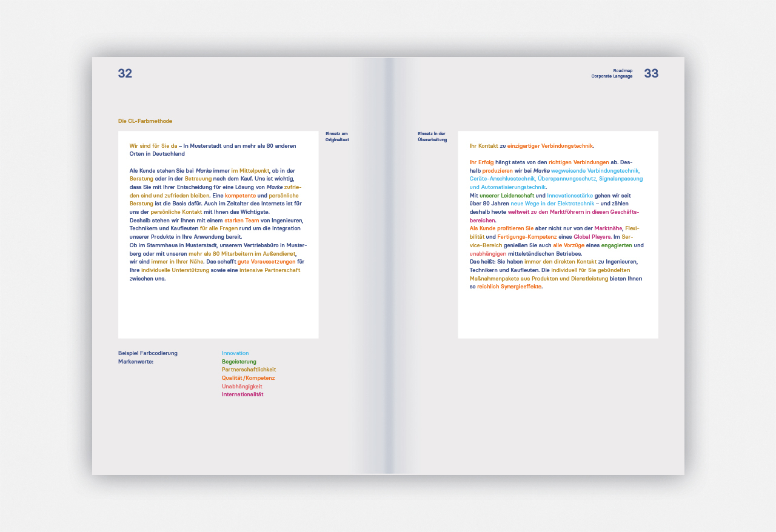Choose the Partnerschaftlichkeit legend entry
The width and height of the screenshot is (776, 532).
coord(249,370)
